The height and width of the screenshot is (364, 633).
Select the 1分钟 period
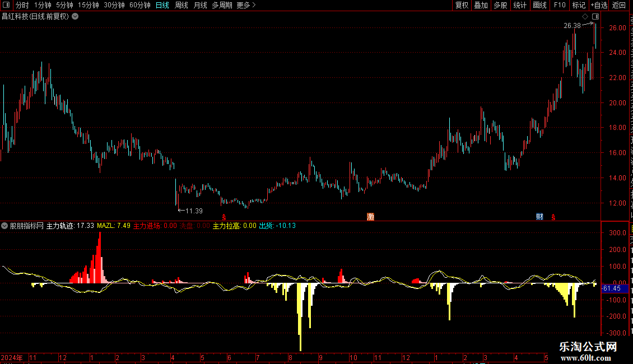point(43,5)
